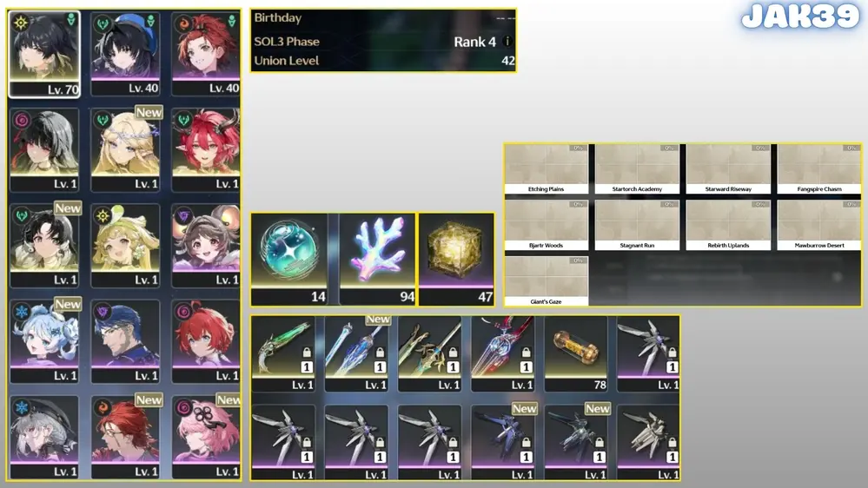This screenshot has width=868, height=488.
Task: Open the Giant's Gaze map tile
Action: (x=547, y=281)
